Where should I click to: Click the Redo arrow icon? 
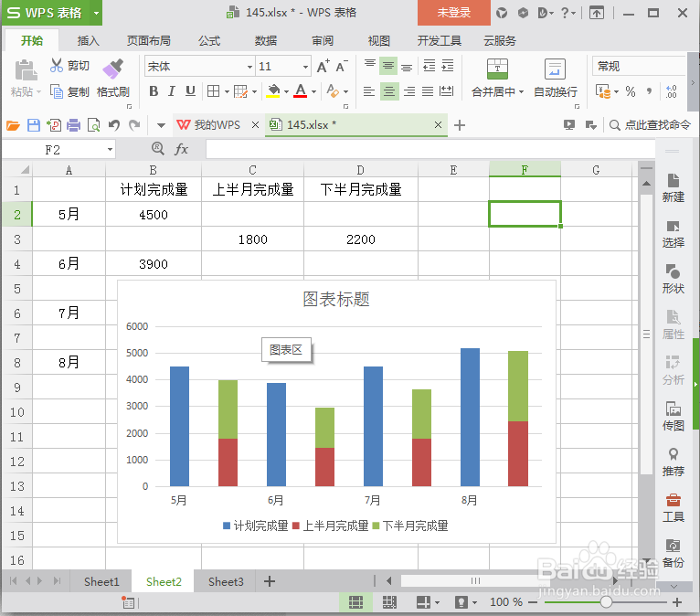(x=134, y=125)
